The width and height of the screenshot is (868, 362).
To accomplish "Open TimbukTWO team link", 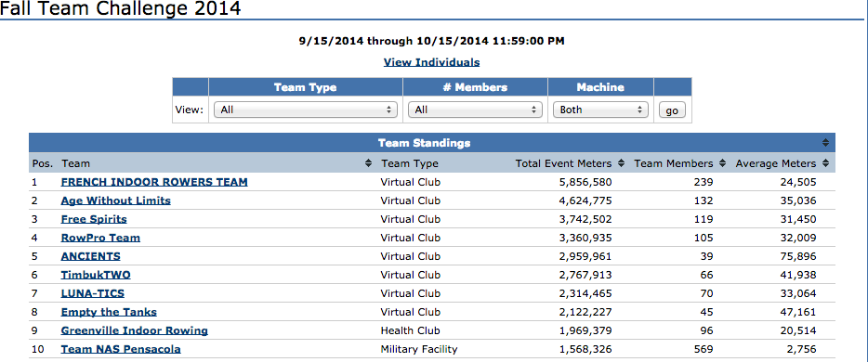I will point(96,275).
